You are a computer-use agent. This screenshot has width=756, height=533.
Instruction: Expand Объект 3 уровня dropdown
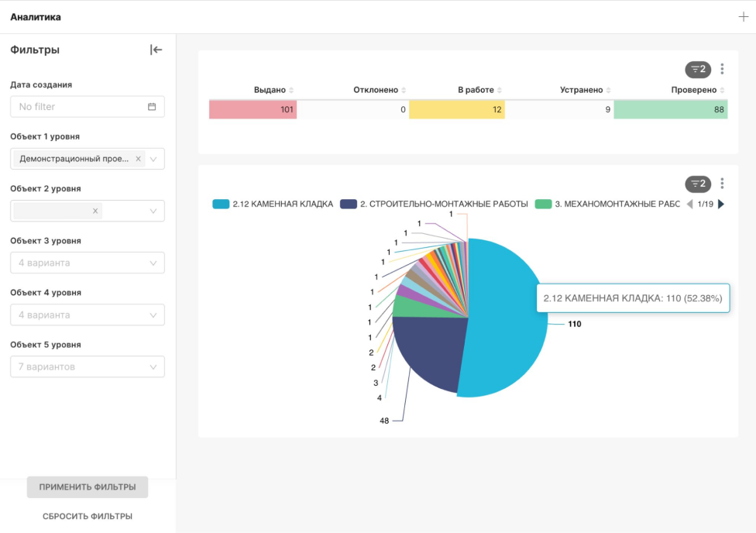pyautogui.click(x=88, y=263)
